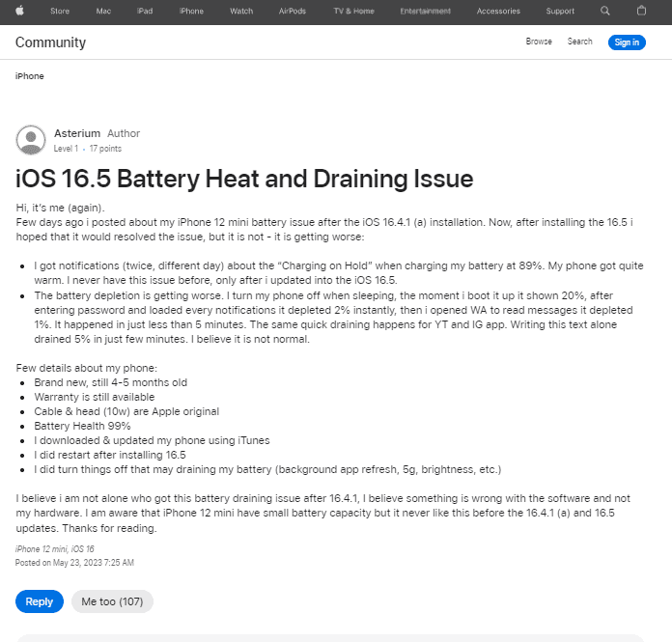Click the Community Search link
Viewport: 672px width, 642px height.
coord(579,42)
